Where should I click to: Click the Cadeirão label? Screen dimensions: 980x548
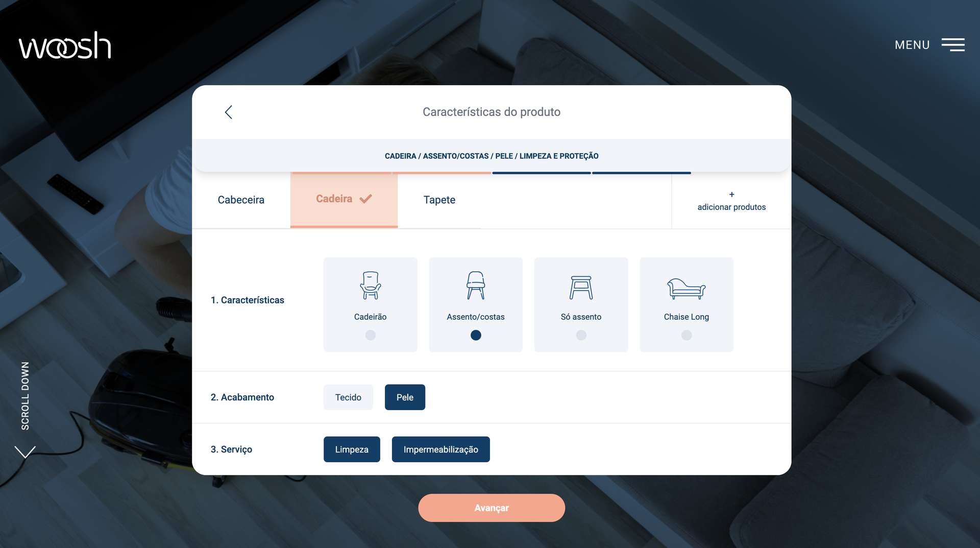point(371,317)
